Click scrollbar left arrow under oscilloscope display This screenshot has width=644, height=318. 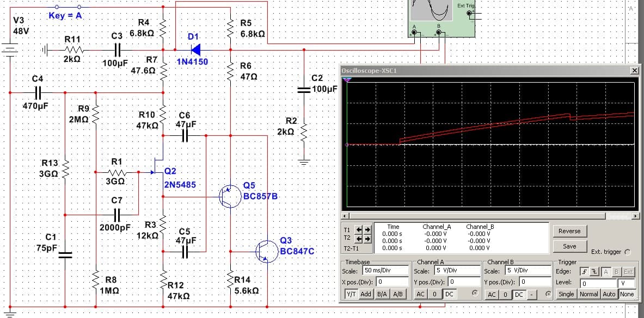pos(346,216)
